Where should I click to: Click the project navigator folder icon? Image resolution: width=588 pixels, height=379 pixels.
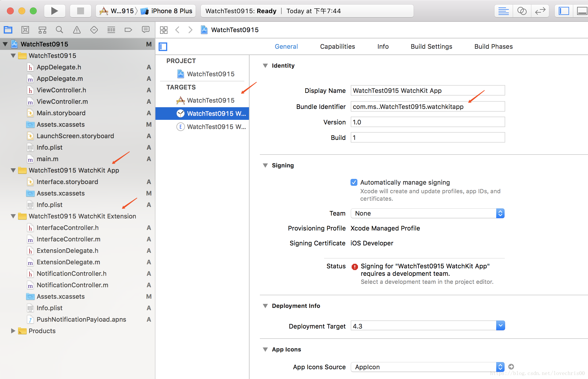[9, 30]
